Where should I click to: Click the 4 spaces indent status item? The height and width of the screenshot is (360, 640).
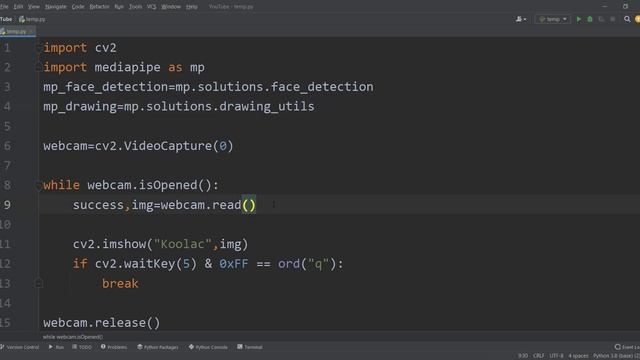click(578, 356)
